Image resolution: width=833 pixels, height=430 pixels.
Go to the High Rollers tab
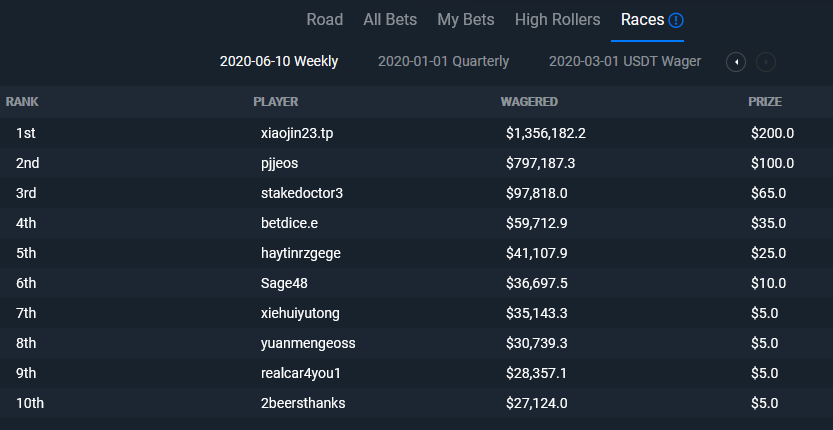[x=557, y=20]
